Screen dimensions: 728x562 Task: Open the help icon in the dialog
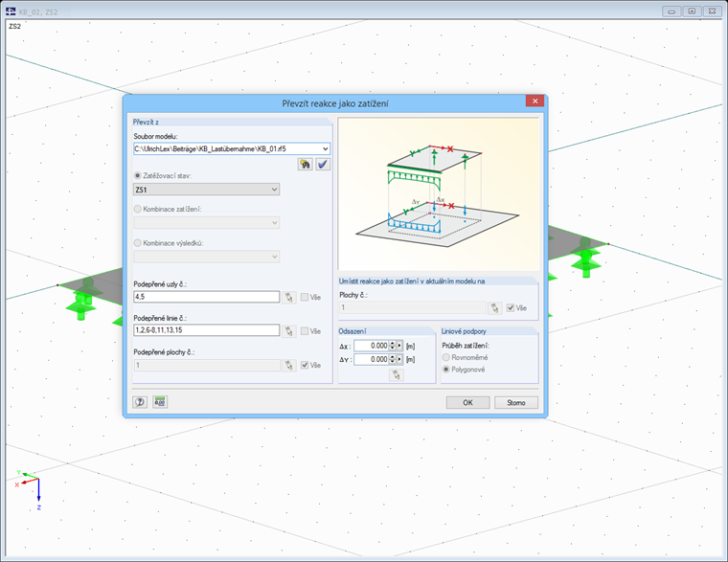click(140, 402)
